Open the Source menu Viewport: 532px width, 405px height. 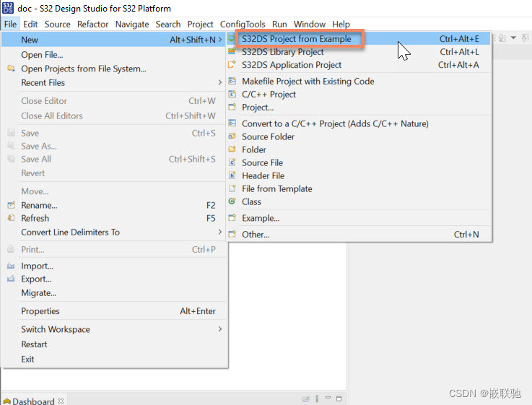(57, 24)
